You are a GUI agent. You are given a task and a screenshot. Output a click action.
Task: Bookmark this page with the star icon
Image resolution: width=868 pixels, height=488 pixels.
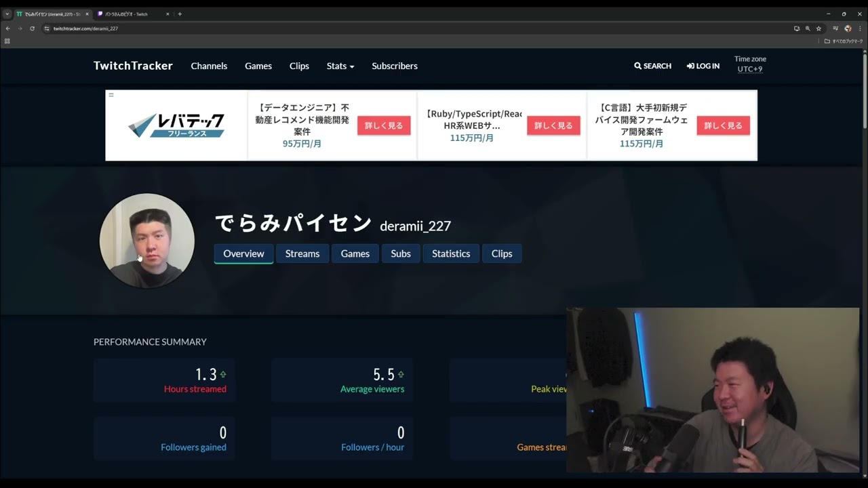[x=818, y=28]
